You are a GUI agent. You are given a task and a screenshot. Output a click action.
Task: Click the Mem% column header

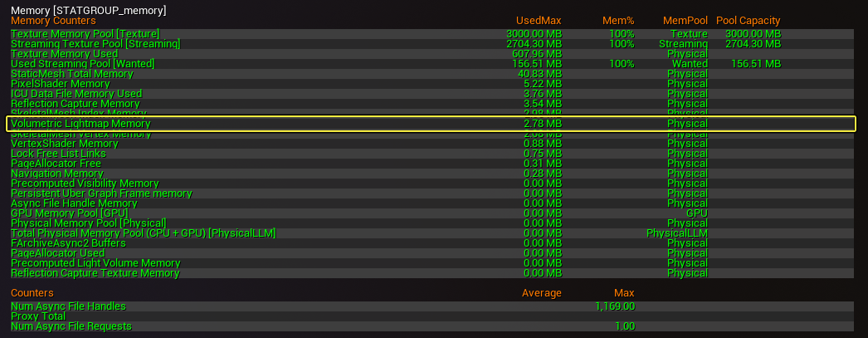tap(618, 21)
